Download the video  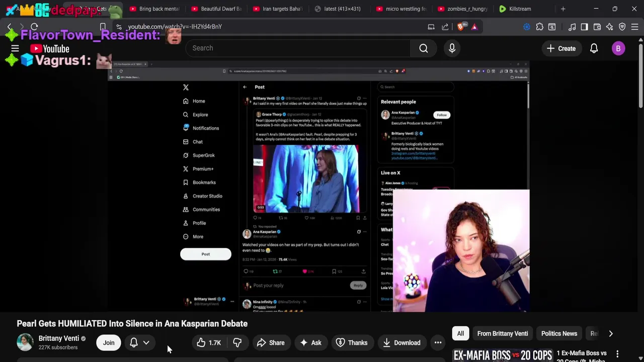coord(401,343)
